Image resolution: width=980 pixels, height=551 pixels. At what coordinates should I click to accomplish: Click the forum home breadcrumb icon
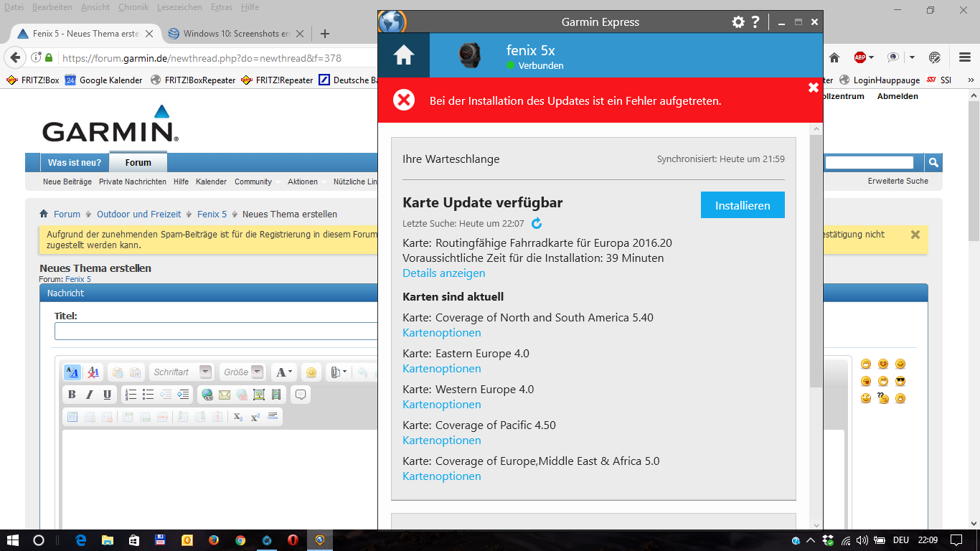click(x=44, y=214)
